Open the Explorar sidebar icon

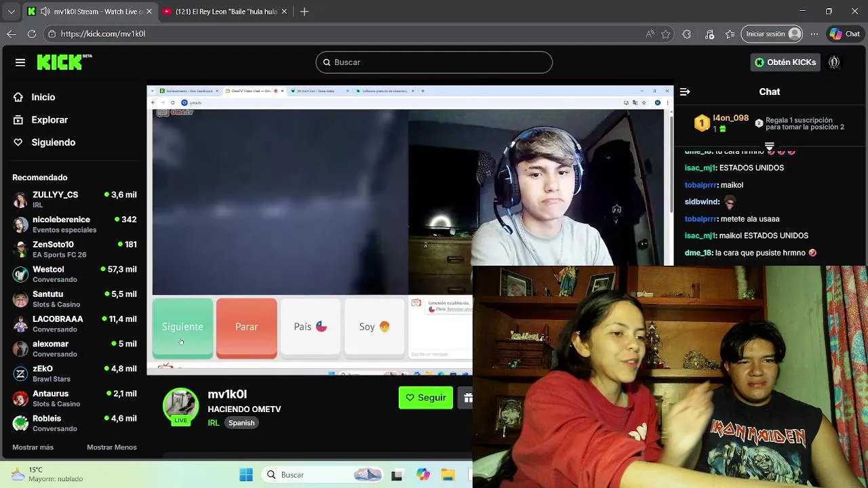pos(18,120)
